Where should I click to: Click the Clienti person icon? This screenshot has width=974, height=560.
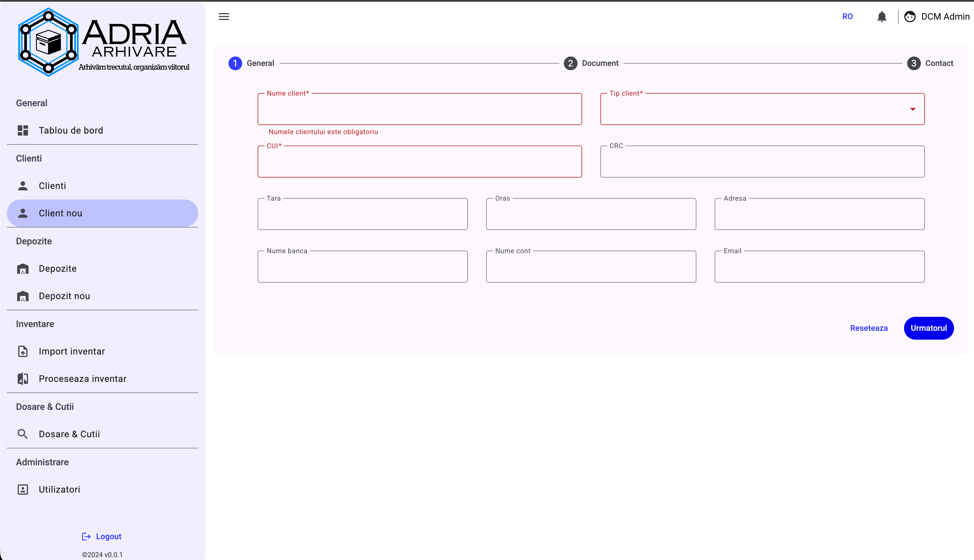[x=23, y=186]
